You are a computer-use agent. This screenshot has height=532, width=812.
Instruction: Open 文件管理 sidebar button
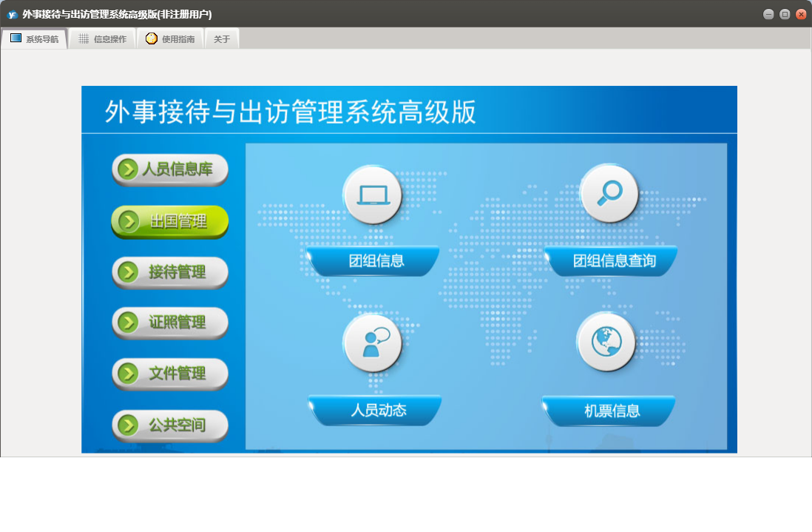(x=170, y=374)
